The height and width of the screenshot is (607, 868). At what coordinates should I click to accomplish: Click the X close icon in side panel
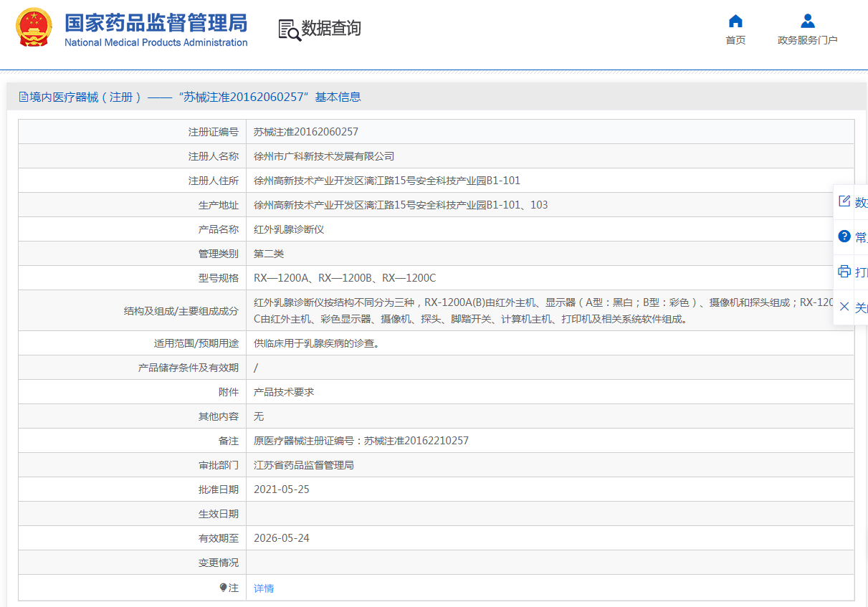pyautogui.click(x=844, y=307)
